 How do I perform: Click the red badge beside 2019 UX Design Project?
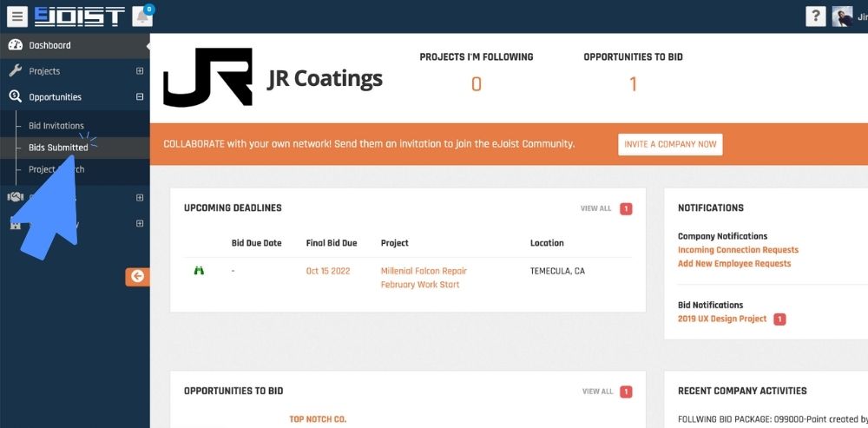pyautogui.click(x=779, y=319)
